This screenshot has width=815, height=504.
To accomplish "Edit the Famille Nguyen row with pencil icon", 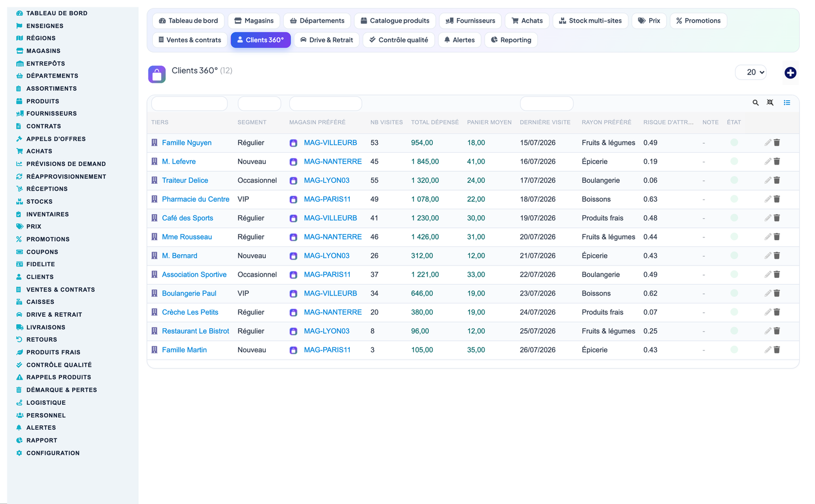I will pos(768,143).
